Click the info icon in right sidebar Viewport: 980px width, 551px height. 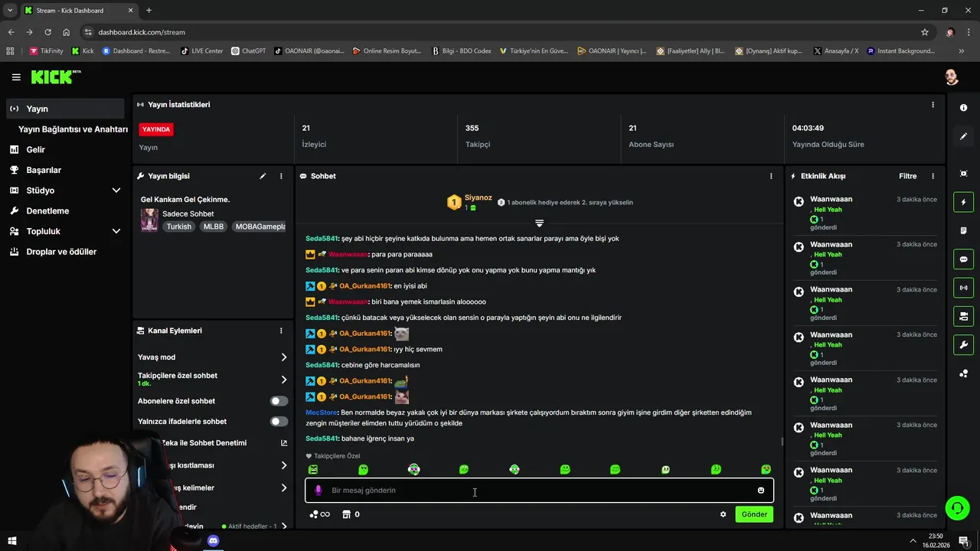click(963, 108)
